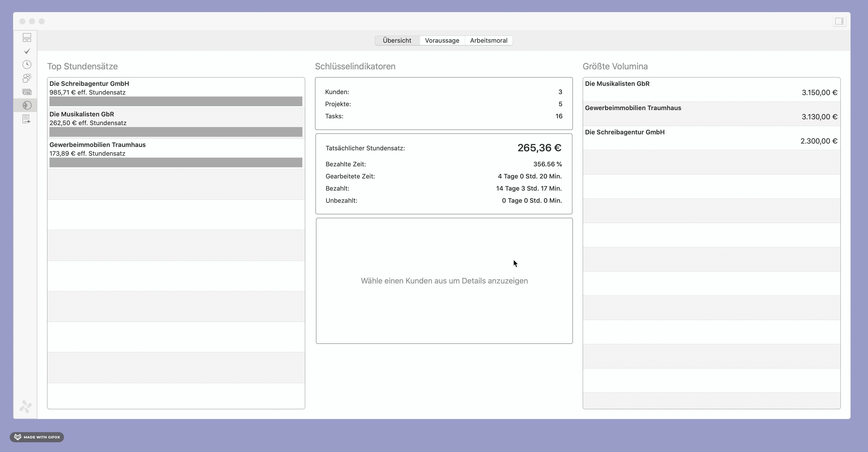The image size is (868, 452).
Task: Switch to the Arbeitsmoral tab
Action: click(489, 40)
